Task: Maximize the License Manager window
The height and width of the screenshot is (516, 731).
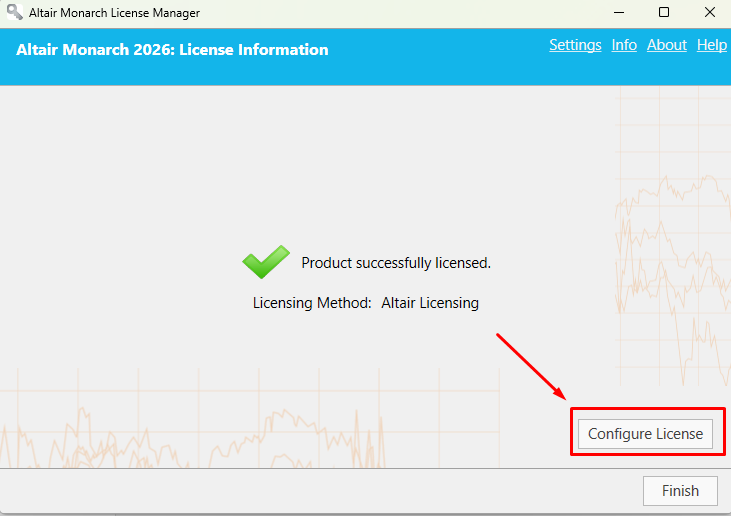Action: [x=664, y=13]
